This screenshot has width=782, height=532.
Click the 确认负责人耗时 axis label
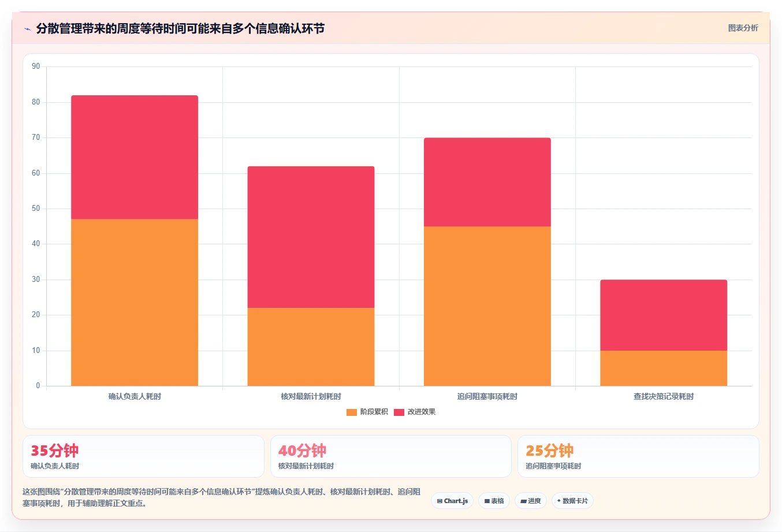[x=135, y=396]
